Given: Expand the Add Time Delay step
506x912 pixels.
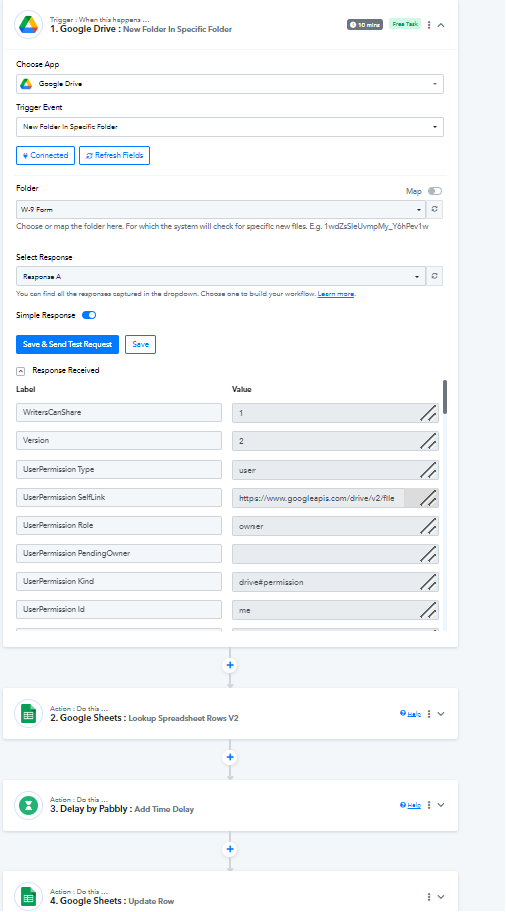Looking at the screenshot, I should (441, 805).
